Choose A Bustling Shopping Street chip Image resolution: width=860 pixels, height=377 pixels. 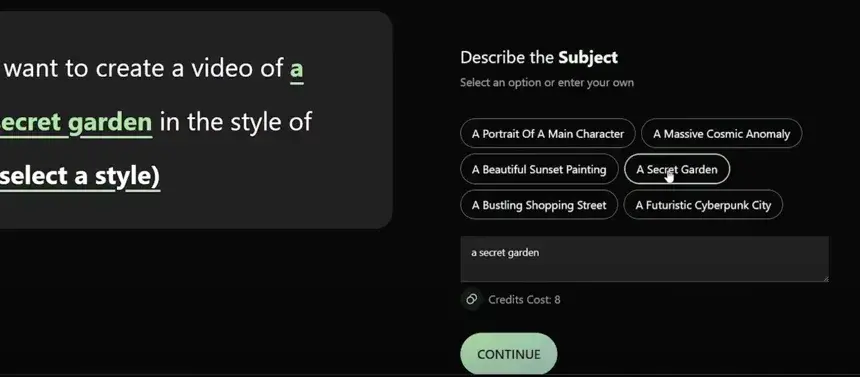539,205
